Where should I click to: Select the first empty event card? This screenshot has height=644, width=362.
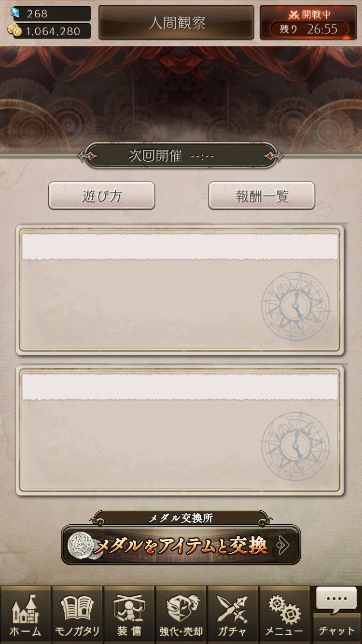180,290
